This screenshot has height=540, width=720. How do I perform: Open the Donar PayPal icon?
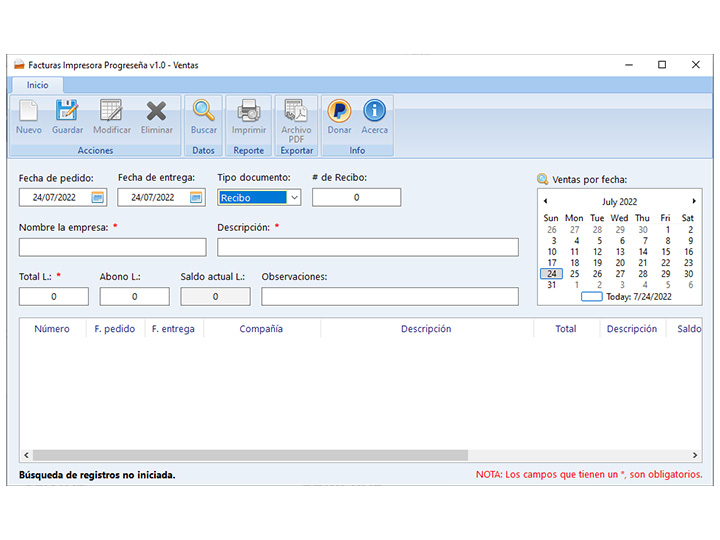tap(339, 112)
